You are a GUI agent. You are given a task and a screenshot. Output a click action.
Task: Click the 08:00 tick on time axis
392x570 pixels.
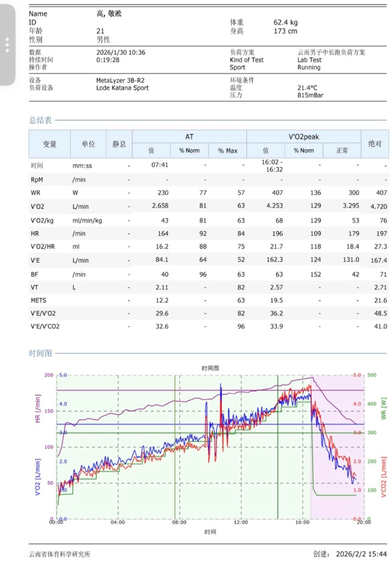[x=179, y=523]
